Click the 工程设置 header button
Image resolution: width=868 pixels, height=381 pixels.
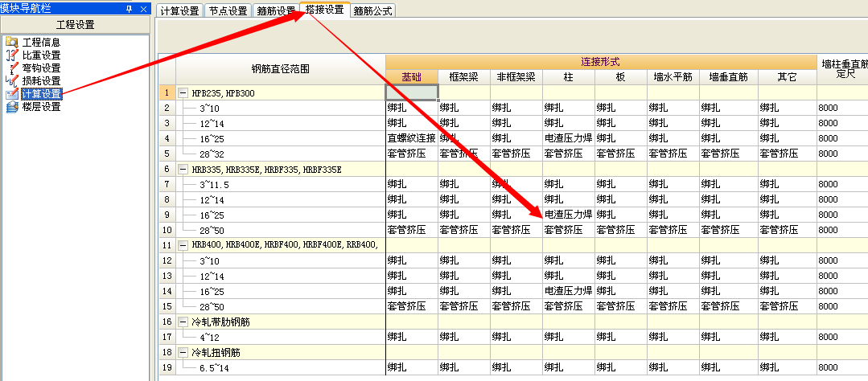[76, 25]
